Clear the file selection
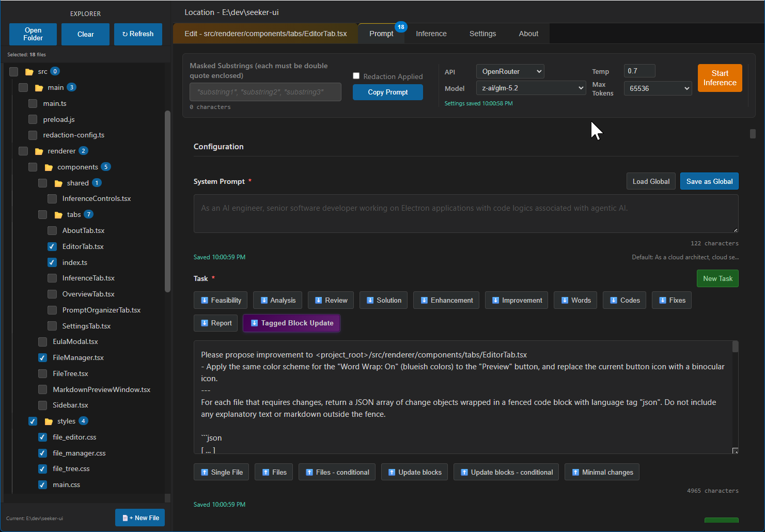 (x=85, y=34)
